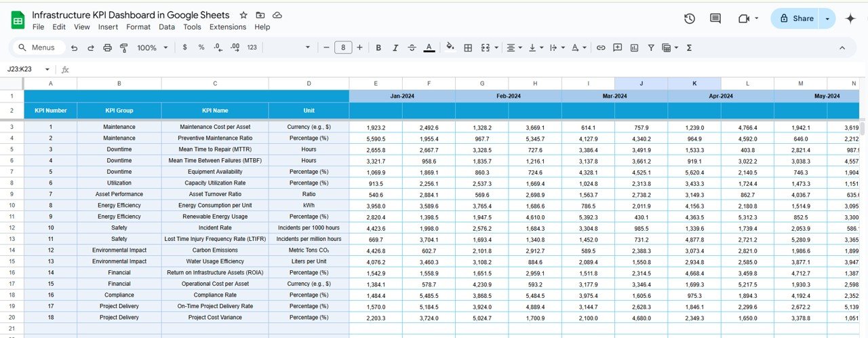868x338 pixels.
Task: Create a filter
Action: (x=651, y=48)
